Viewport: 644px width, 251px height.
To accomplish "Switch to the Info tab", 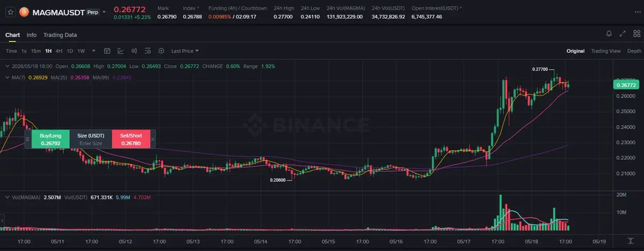I will coord(32,35).
